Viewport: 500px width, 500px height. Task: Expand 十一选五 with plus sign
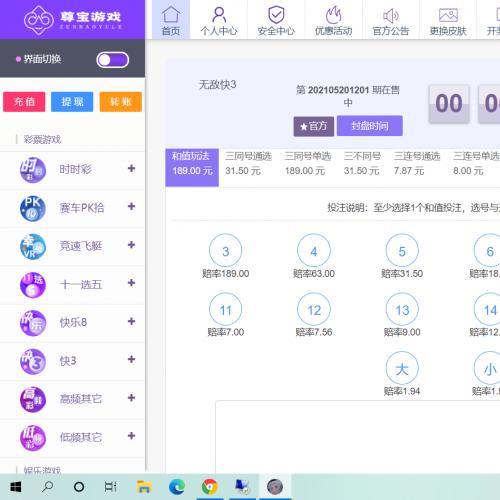click(x=131, y=283)
